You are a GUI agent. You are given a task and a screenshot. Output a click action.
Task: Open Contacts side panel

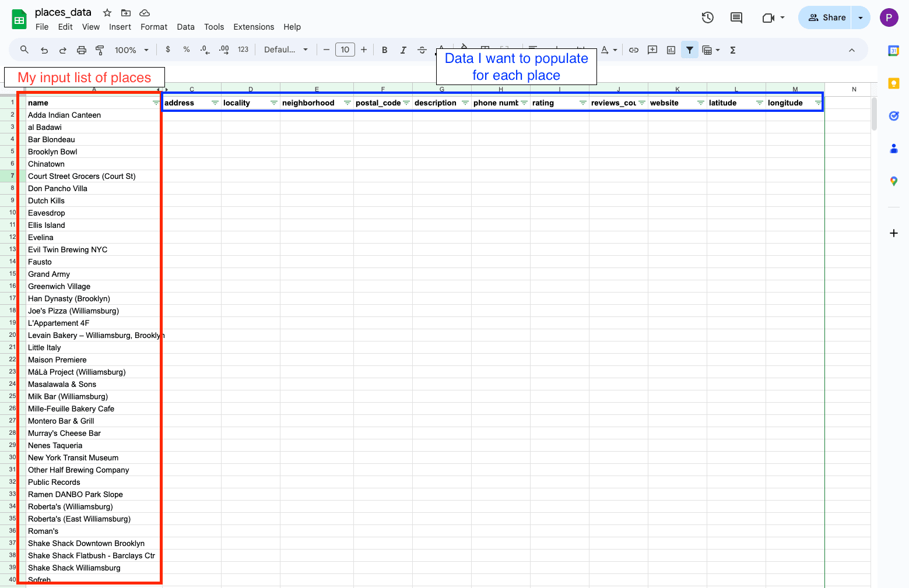click(893, 149)
